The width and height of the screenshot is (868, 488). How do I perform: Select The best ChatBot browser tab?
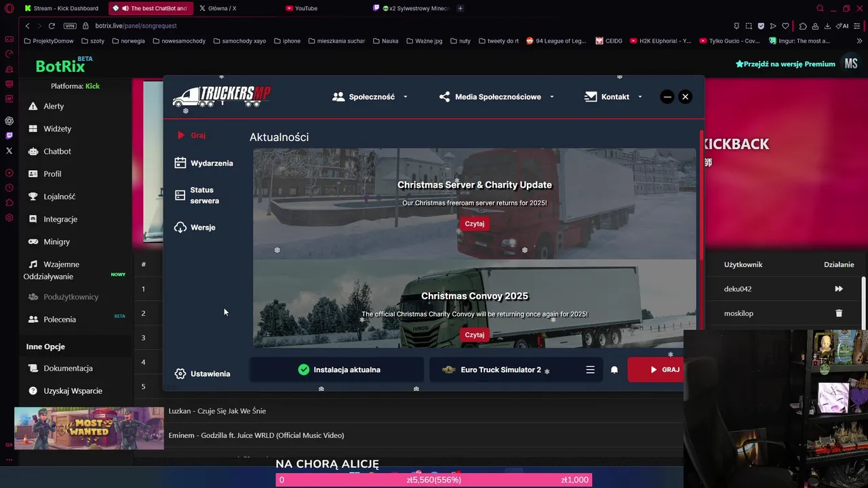151,8
